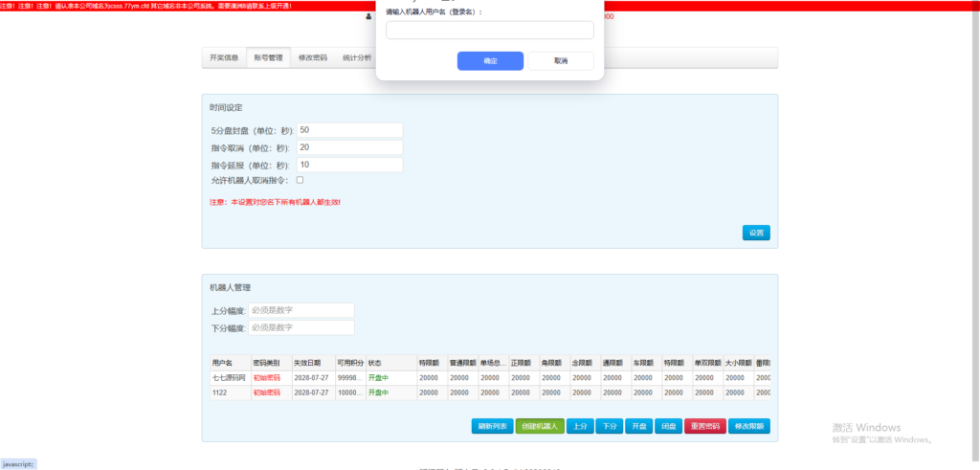Toggle 允许机器人取消指令 checkbox
Screen dimensions: 980x470
tap(300, 180)
